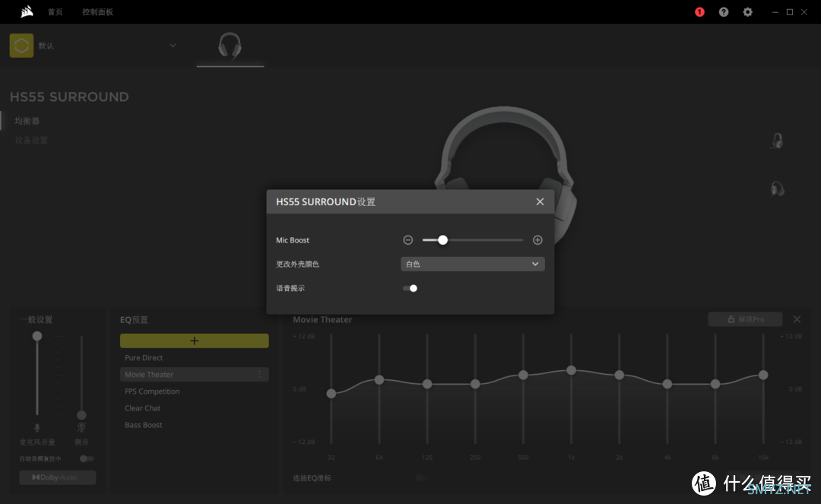The width and height of the screenshot is (821, 504).
Task: Click the 32 Hz EQ band handle
Action: [331, 394]
